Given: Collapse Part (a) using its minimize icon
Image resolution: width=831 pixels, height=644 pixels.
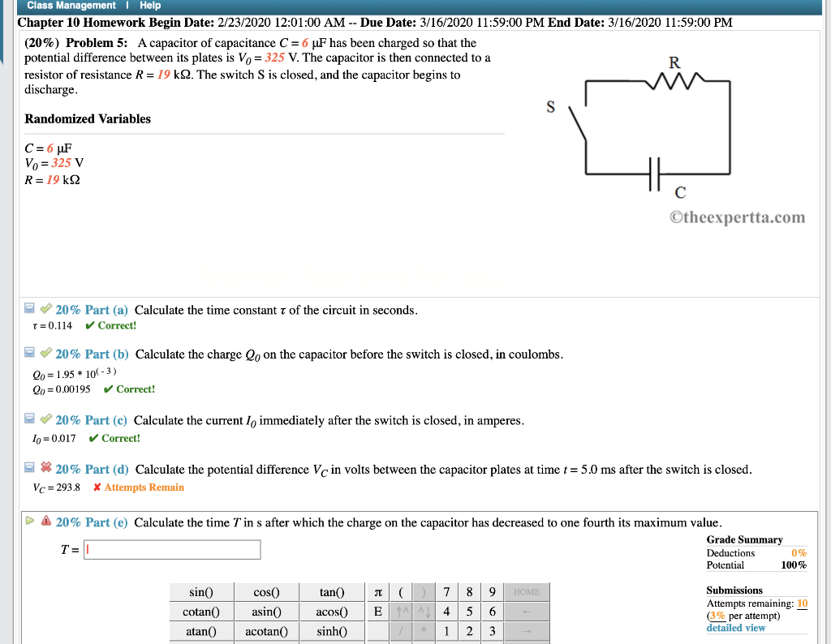Looking at the screenshot, I should coord(29,310).
